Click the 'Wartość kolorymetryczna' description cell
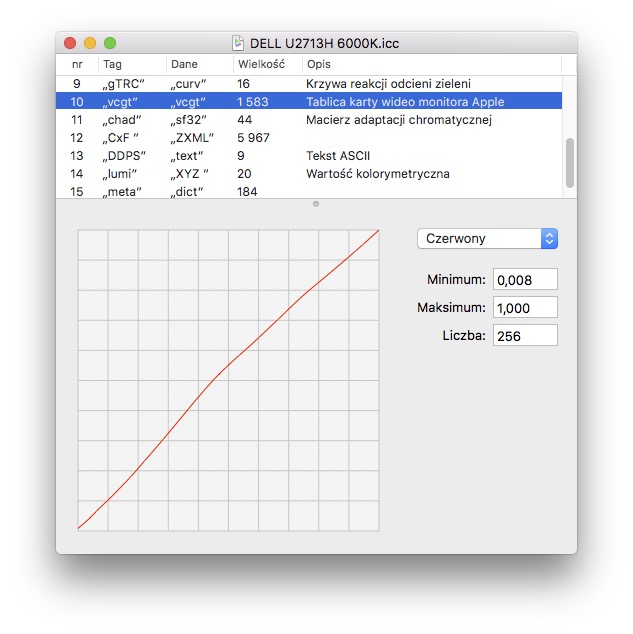 (x=378, y=174)
